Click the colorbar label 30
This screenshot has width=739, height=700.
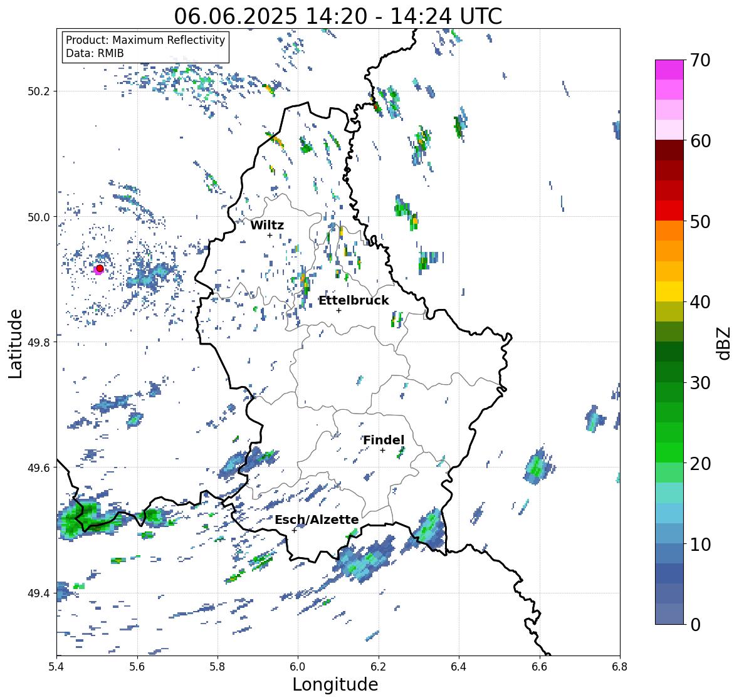[700, 383]
